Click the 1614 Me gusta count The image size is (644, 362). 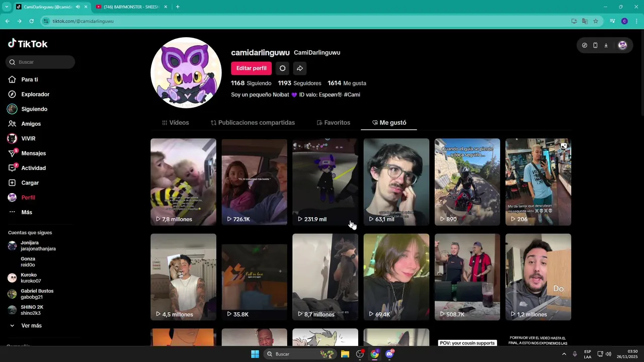click(x=347, y=83)
